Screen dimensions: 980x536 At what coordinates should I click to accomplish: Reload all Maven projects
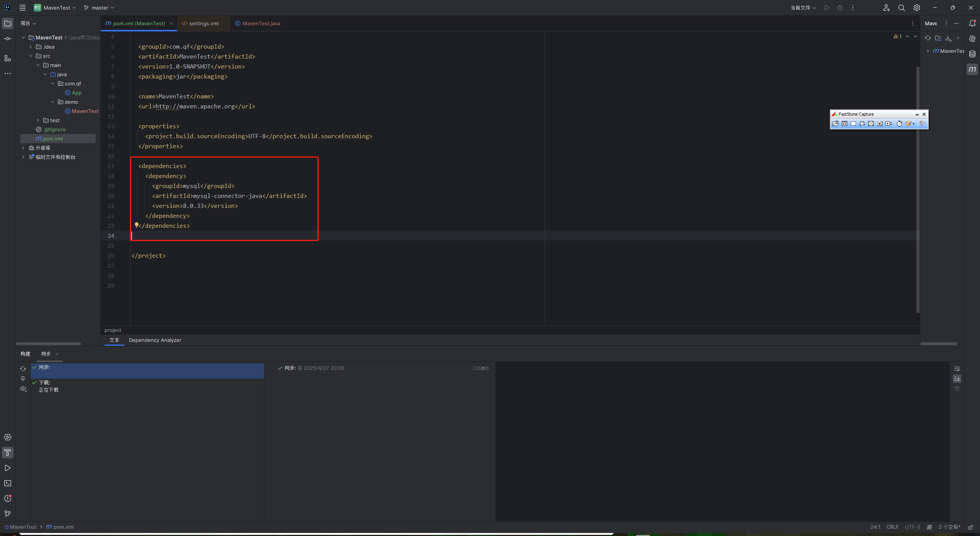[928, 38]
